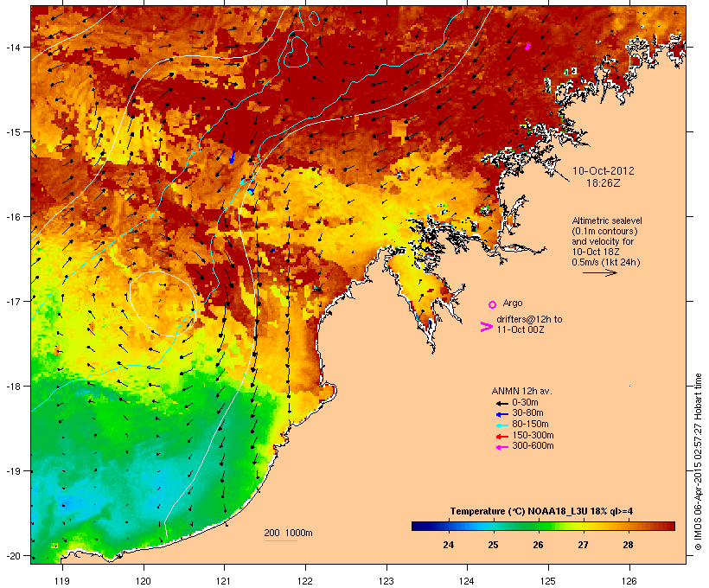The width and height of the screenshot is (709, 588).
Task: Click the 0-30m depth label
Action: (525, 403)
